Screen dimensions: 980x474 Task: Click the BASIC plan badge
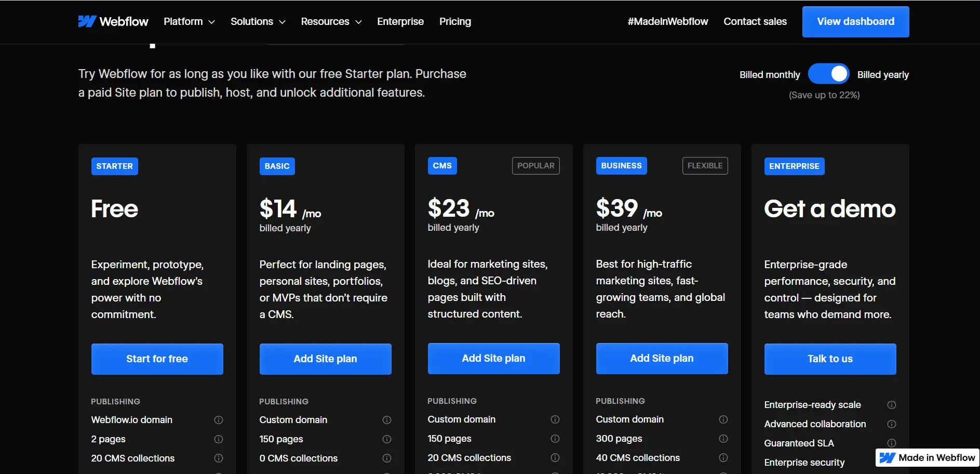click(277, 166)
